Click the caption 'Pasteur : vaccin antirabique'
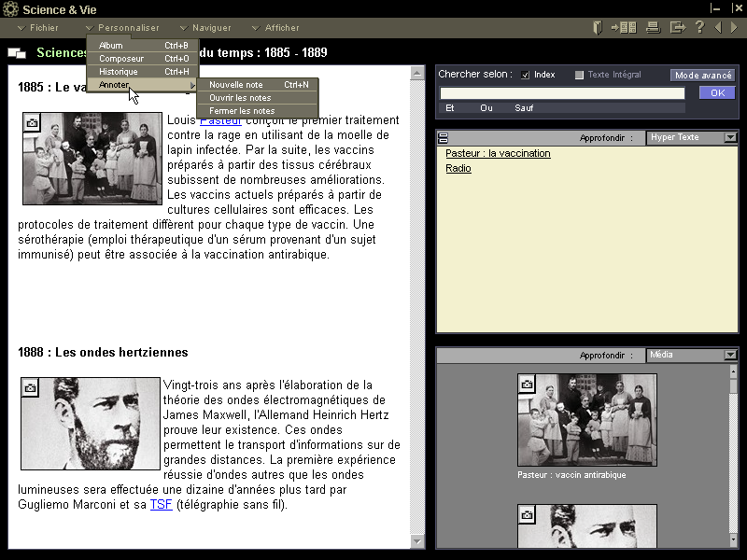 [571, 475]
